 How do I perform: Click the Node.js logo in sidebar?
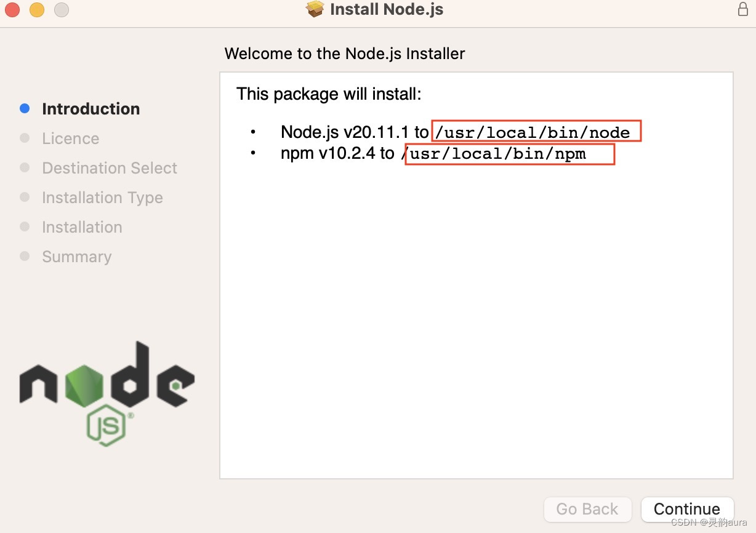tap(107, 393)
